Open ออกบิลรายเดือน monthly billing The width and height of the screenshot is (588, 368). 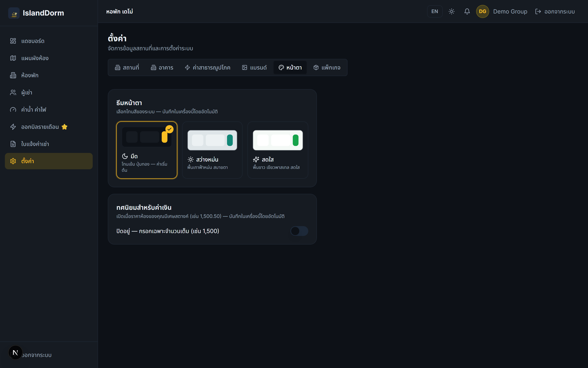(x=49, y=127)
